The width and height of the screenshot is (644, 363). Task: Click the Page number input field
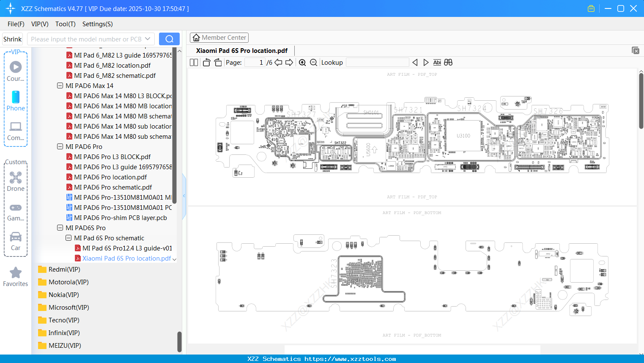pos(255,63)
